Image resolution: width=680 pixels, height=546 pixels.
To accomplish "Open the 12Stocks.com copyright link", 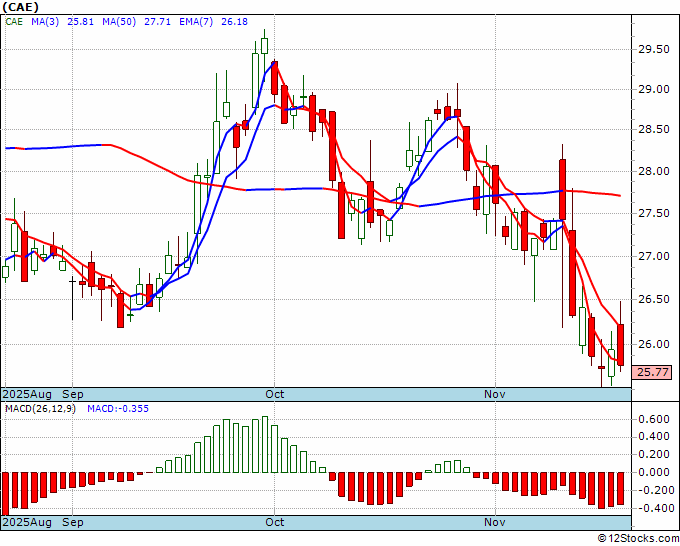I will coord(638,539).
